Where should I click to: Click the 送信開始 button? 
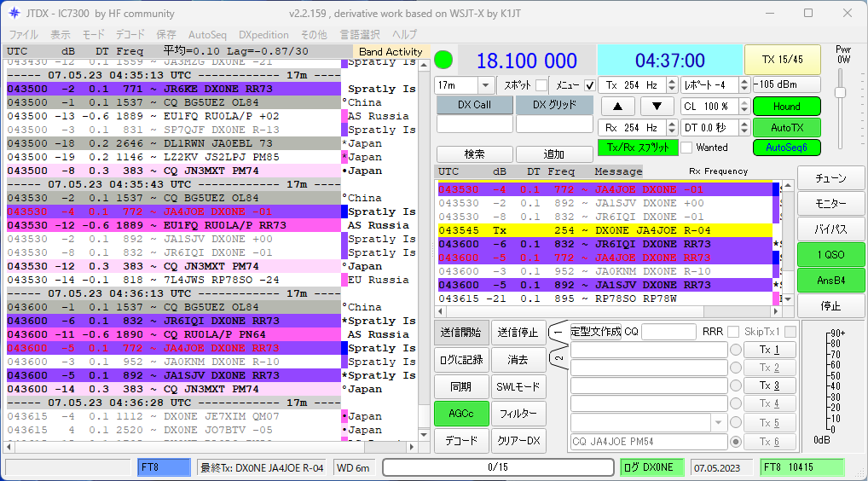click(x=461, y=332)
